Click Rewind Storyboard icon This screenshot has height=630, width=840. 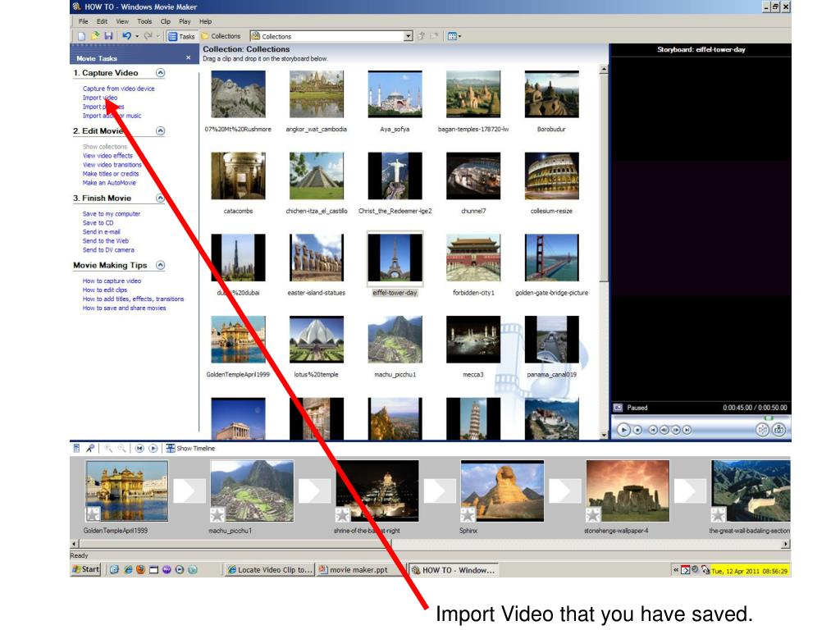(x=139, y=449)
